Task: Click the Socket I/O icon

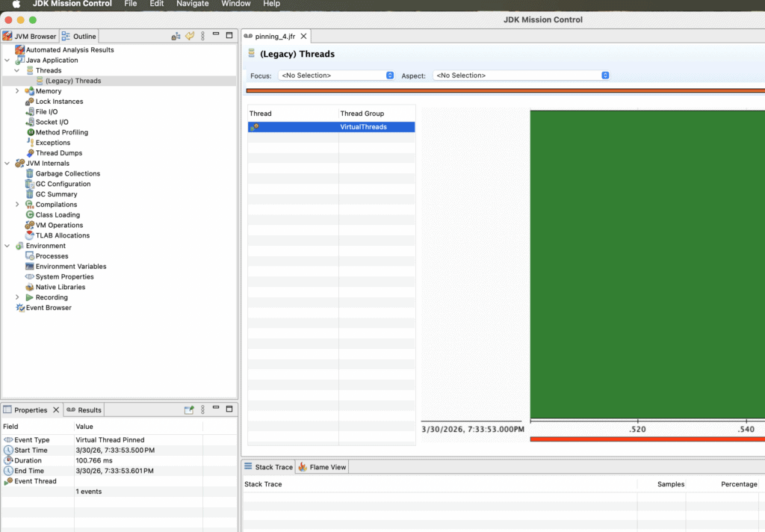Action: click(30, 122)
